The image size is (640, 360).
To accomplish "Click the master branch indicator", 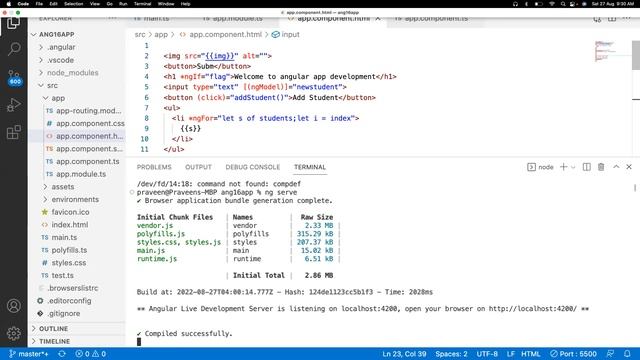I will tap(29, 354).
